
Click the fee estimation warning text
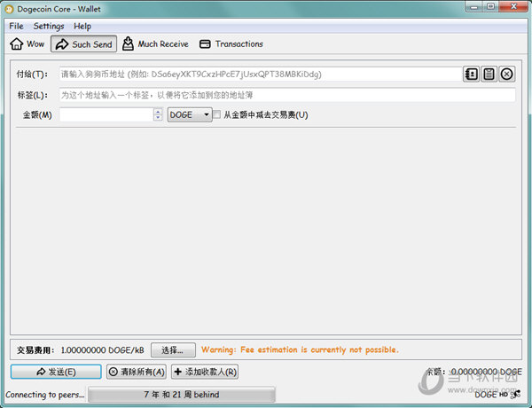pos(300,349)
